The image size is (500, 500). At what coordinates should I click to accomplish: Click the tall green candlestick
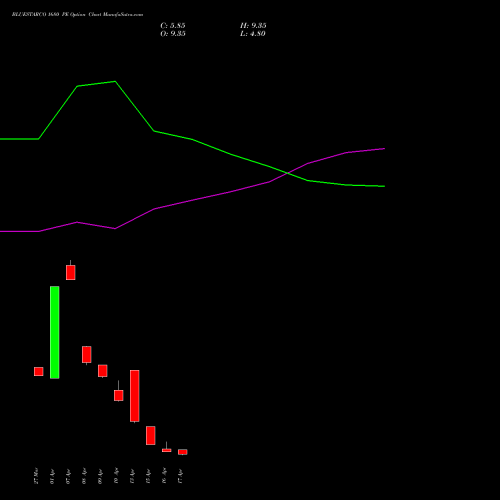click(x=55, y=332)
